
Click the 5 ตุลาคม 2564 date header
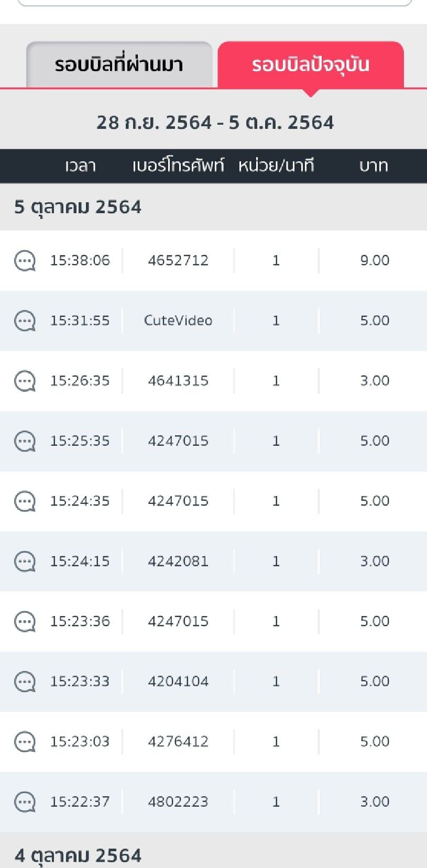pos(78,207)
